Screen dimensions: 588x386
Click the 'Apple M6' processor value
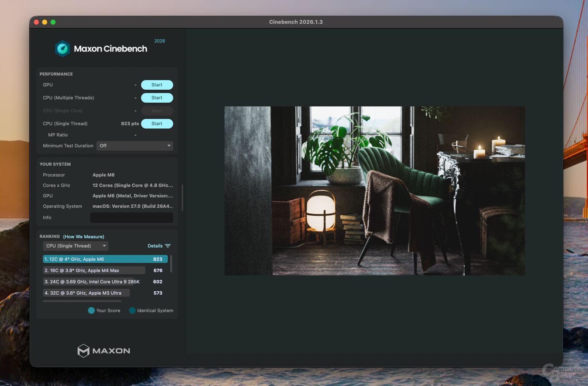(x=103, y=175)
